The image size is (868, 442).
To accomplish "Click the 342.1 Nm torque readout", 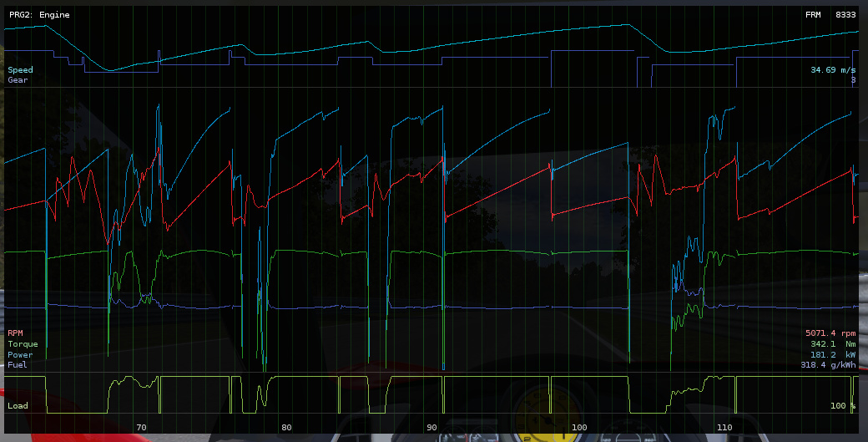I will (x=833, y=344).
